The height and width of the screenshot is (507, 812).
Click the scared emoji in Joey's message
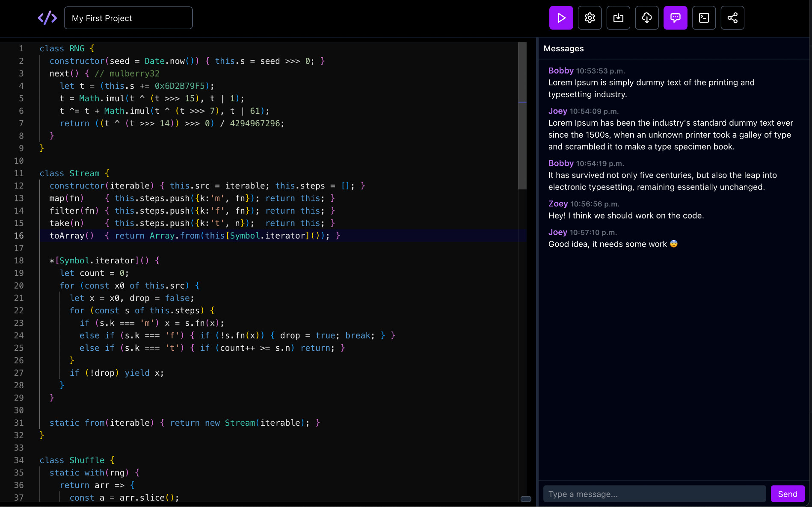(674, 244)
